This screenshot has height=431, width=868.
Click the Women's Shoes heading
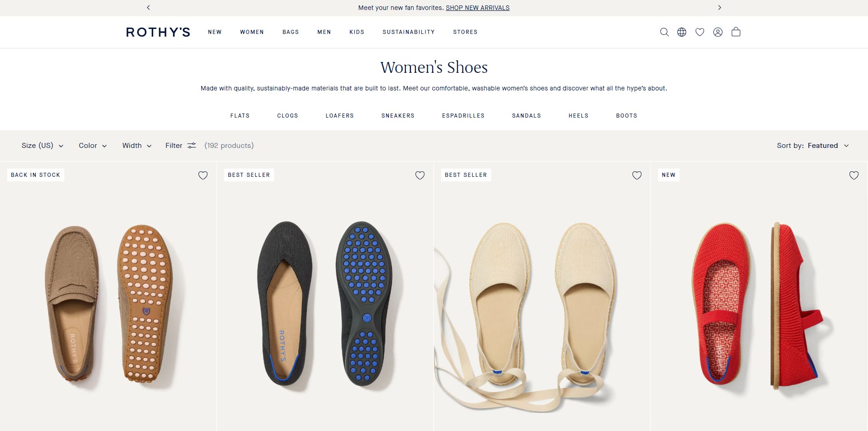coord(434,67)
